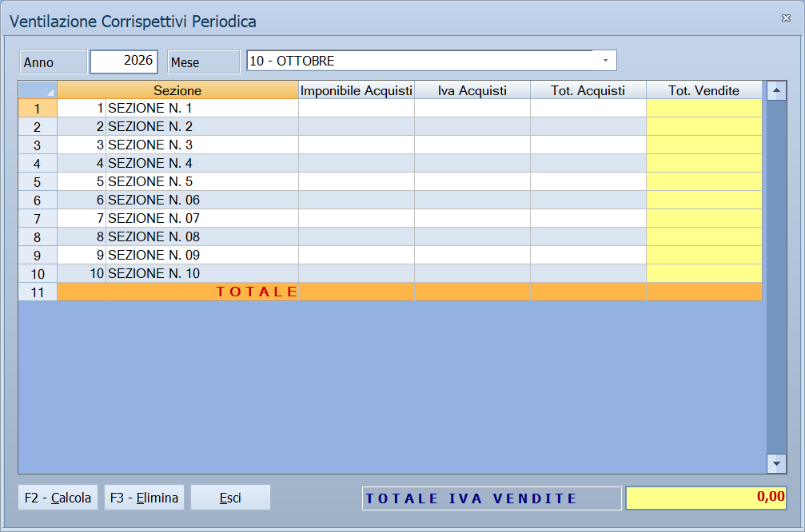Click the Mese label
The image size is (805, 532).
(x=203, y=62)
